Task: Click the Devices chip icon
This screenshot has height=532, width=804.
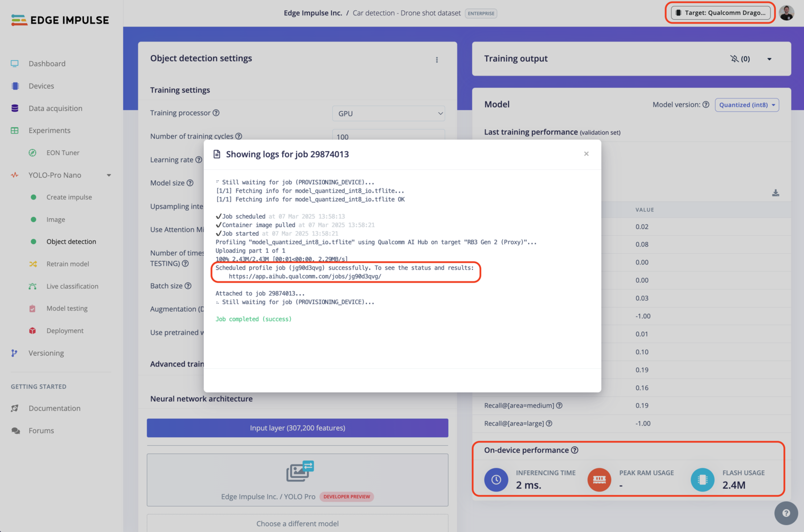Action: point(15,86)
